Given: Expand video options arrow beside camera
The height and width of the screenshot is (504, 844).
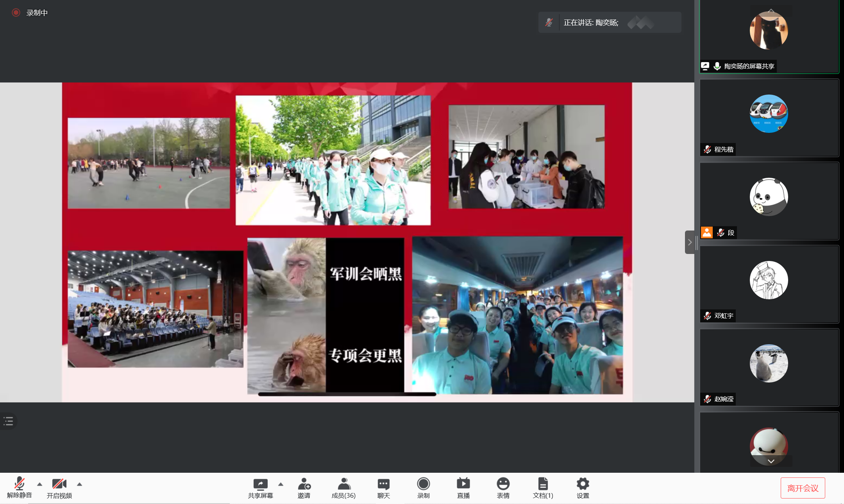Looking at the screenshot, I should coord(79,484).
